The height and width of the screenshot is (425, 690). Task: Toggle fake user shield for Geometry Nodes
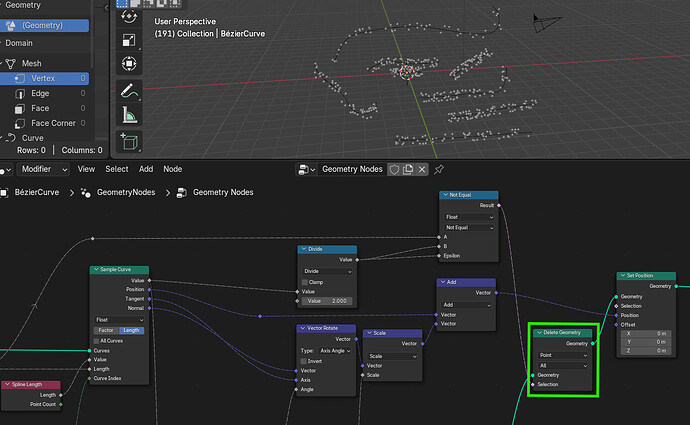click(x=394, y=169)
